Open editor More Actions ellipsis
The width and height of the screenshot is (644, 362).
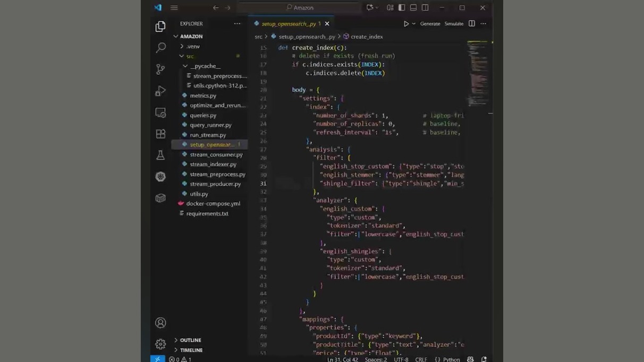coord(483,23)
